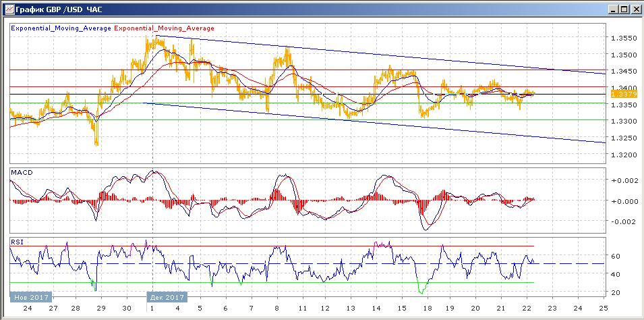
Task: Click the date label 27 on time axis
Action: [53, 309]
